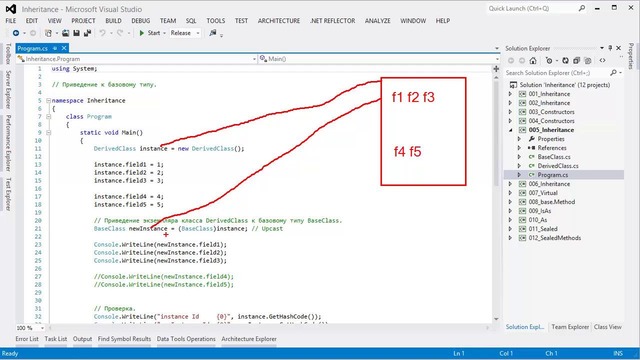
Task: Open the Test Explorer side panel
Action: (8, 194)
